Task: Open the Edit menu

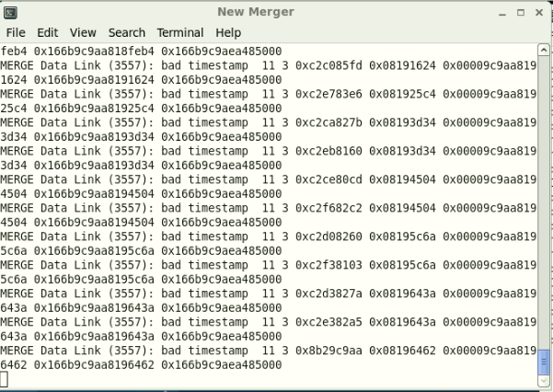Action: 48,32
